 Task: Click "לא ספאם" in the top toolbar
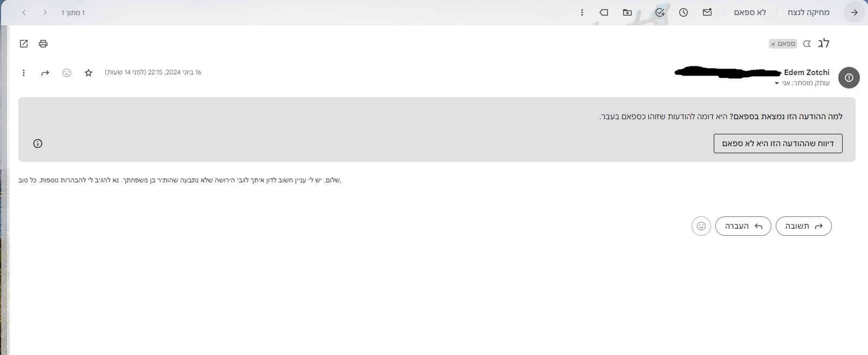point(750,12)
